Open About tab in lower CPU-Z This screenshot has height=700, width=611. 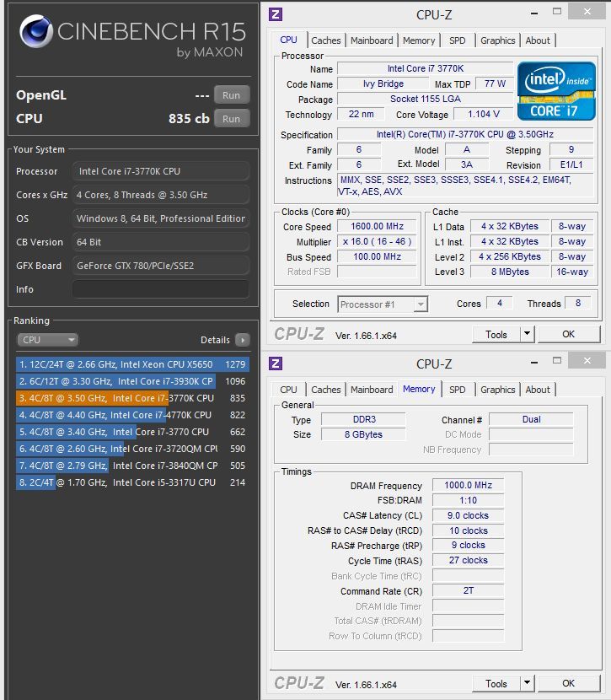click(538, 390)
